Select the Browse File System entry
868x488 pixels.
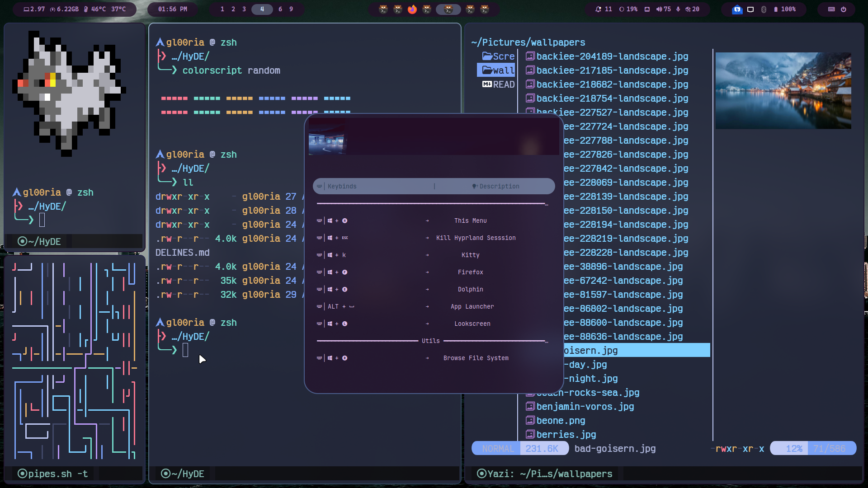coord(475,358)
